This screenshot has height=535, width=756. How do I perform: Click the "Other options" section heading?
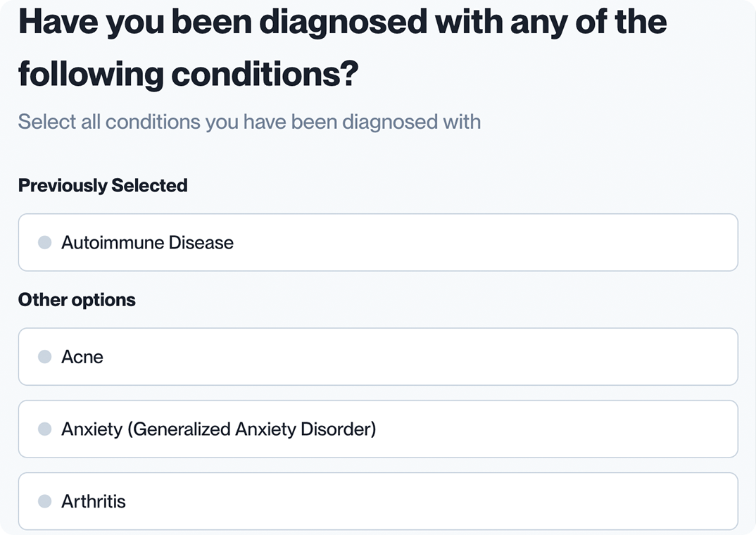coord(77,300)
